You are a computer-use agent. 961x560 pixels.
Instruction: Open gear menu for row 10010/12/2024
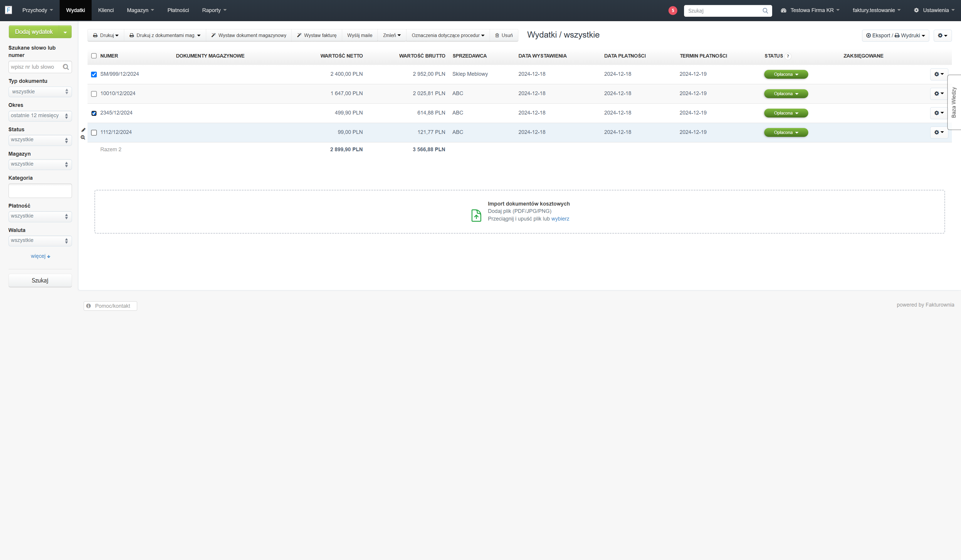point(939,93)
